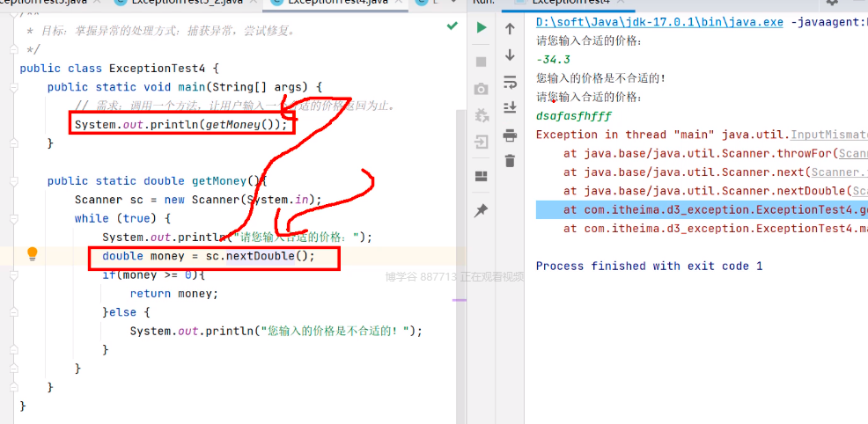Open Run panel settings gear icon
The width and height of the screenshot is (868, 424).
(x=832, y=3)
